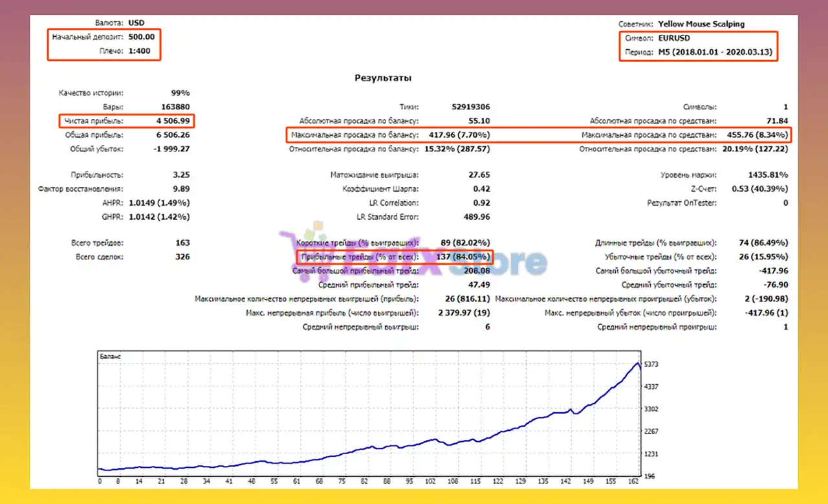Click the history quality value 99%

coord(180,93)
